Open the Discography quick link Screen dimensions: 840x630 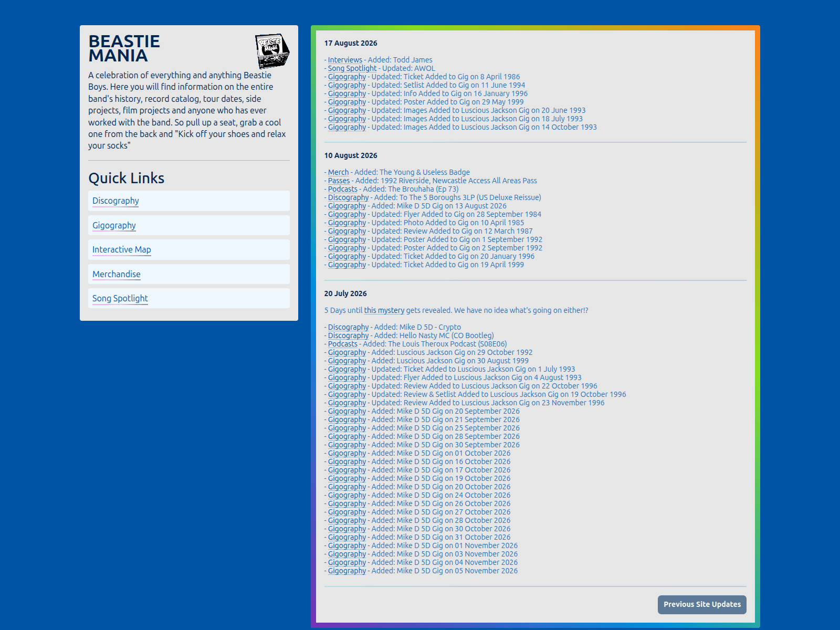tap(115, 201)
